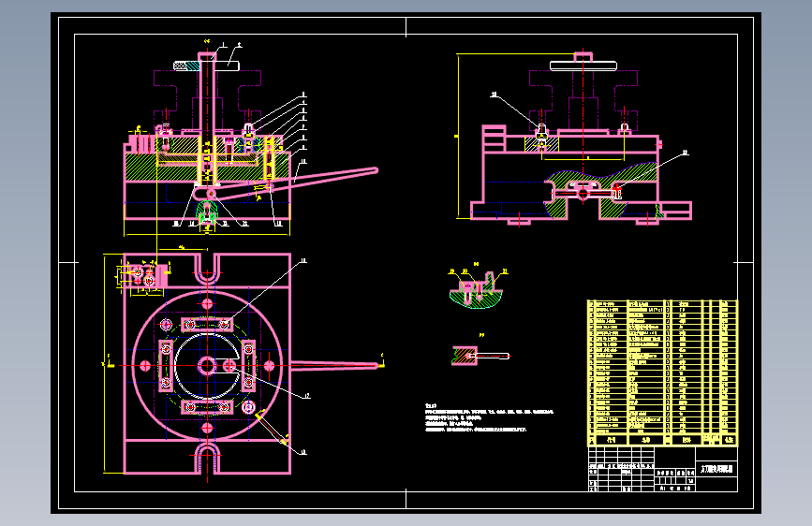Select the white slotted C-washer in plan view

click(206, 366)
